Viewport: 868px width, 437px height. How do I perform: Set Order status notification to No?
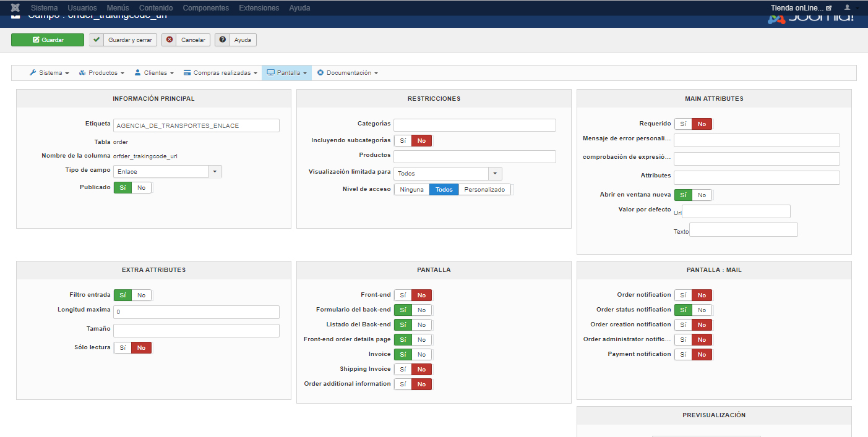pyautogui.click(x=702, y=310)
